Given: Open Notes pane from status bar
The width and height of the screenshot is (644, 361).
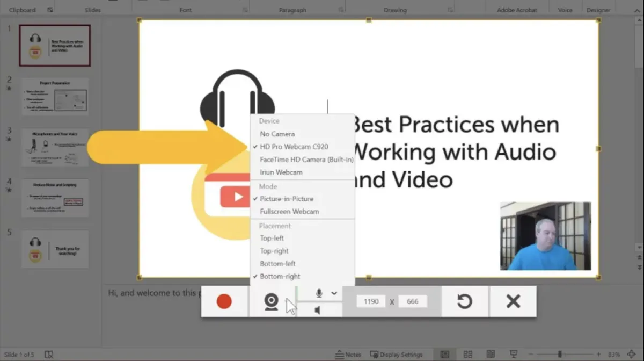Looking at the screenshot, I should click(x=348, y=355).
